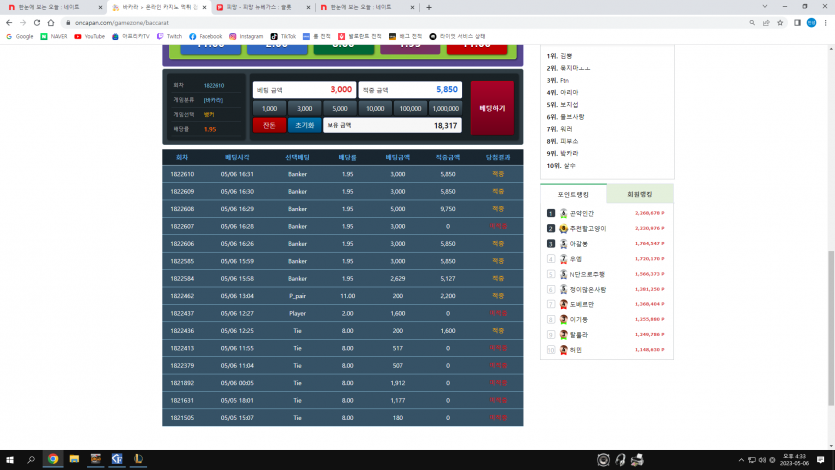Close the 바카라 browser tab
Viewport: 835px width, 470px height.
pos(204,7)
